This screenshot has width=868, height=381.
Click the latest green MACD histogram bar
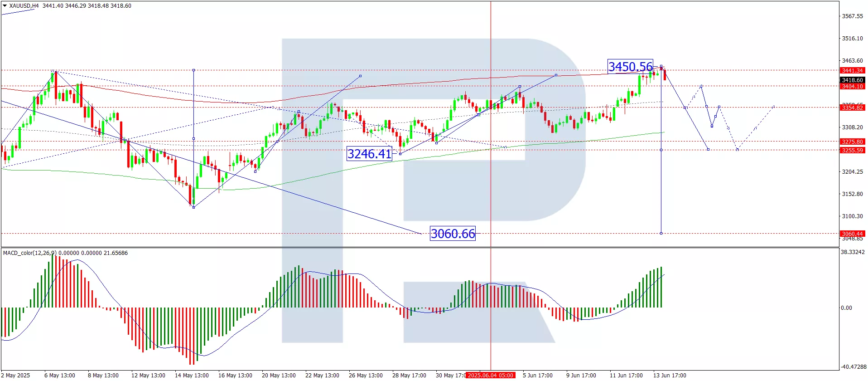(x=661, y=287)
